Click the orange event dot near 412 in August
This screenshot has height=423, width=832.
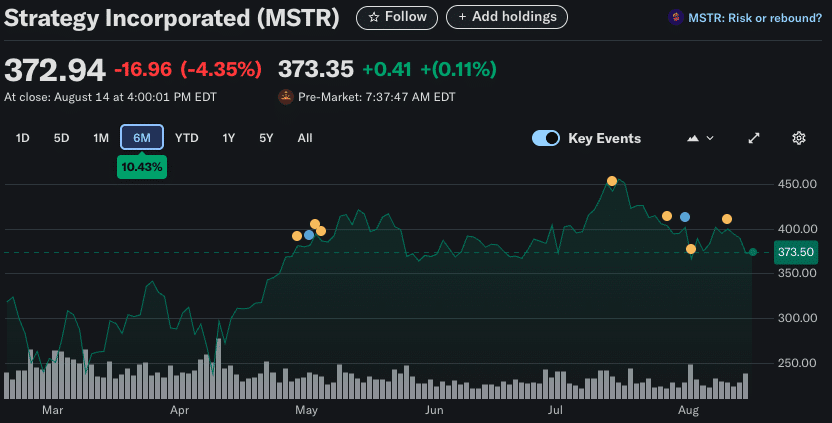pos(727,219)
